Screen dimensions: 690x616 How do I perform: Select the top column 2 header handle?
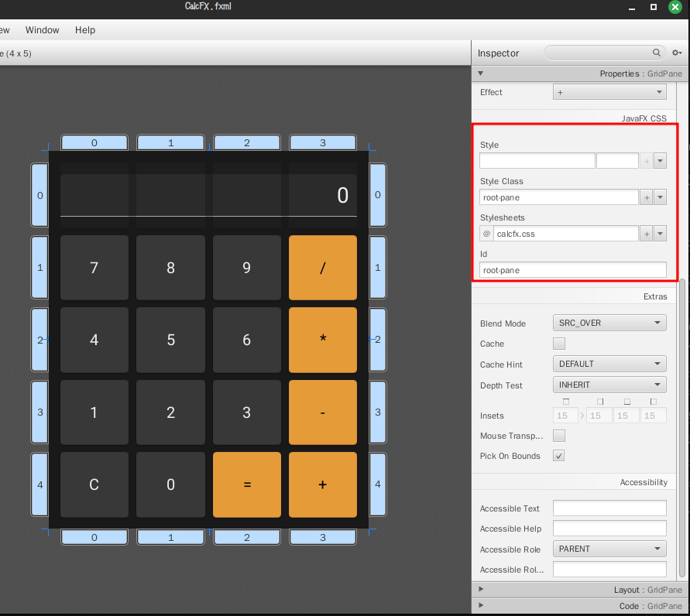[247, 142]
